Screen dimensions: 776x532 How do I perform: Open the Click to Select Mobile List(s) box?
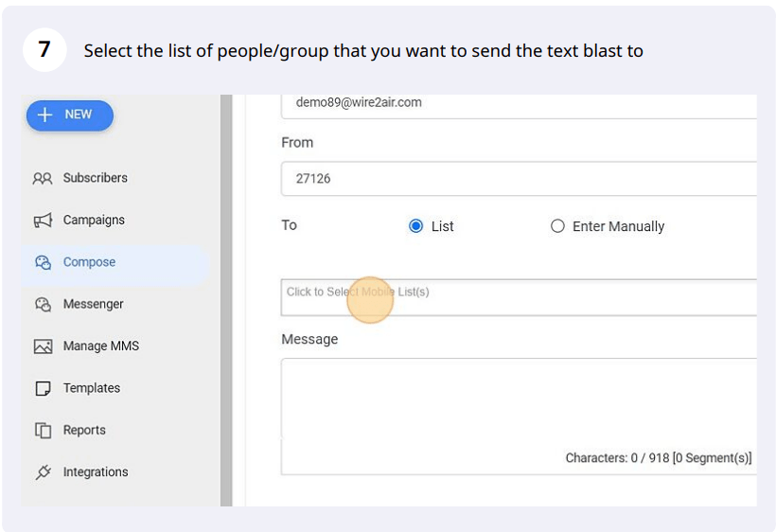coord(519,297)
